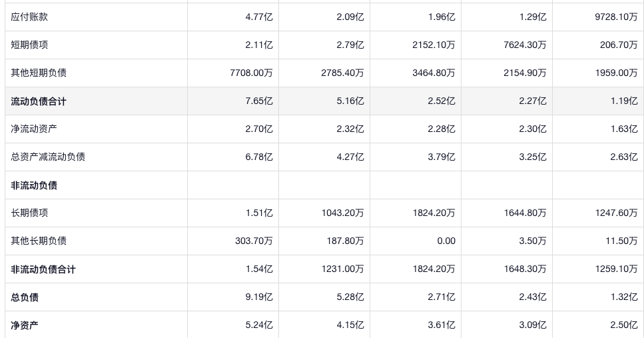This screenshot has width=644, height=338.
Task: Select the 长期债项 row label
Action: point(29,213)
